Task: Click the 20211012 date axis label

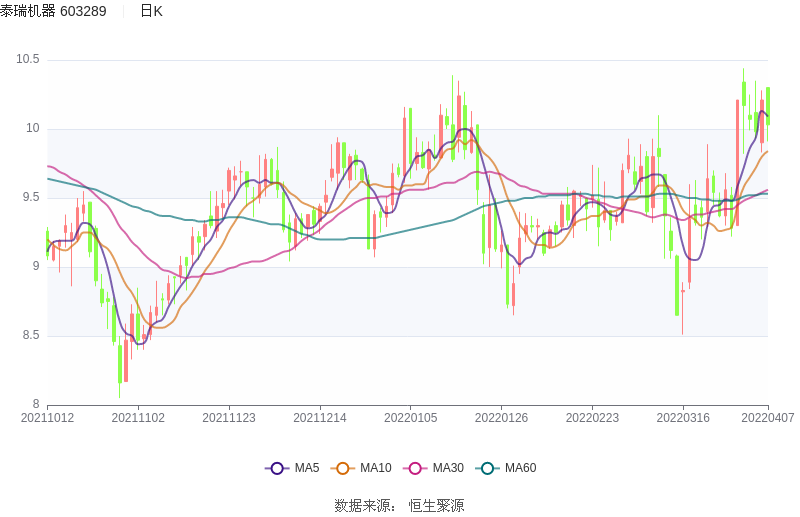Action: 47,417
